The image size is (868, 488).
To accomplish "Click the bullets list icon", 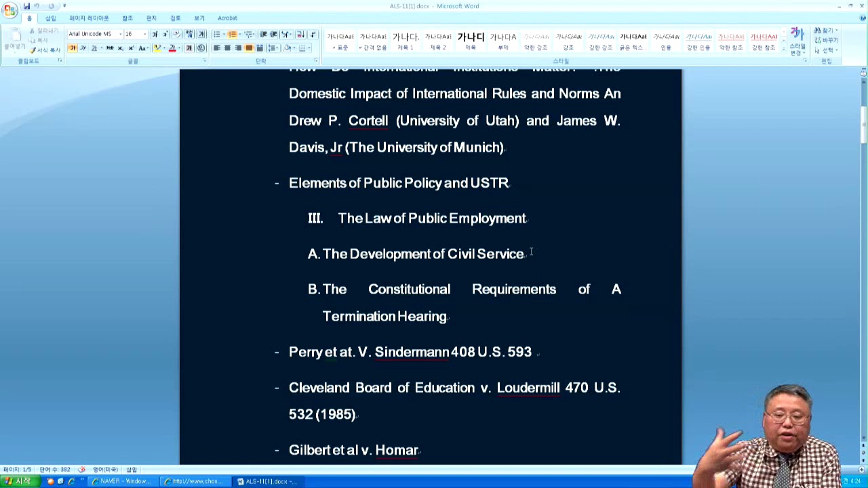I will click(x=216, y=34).
